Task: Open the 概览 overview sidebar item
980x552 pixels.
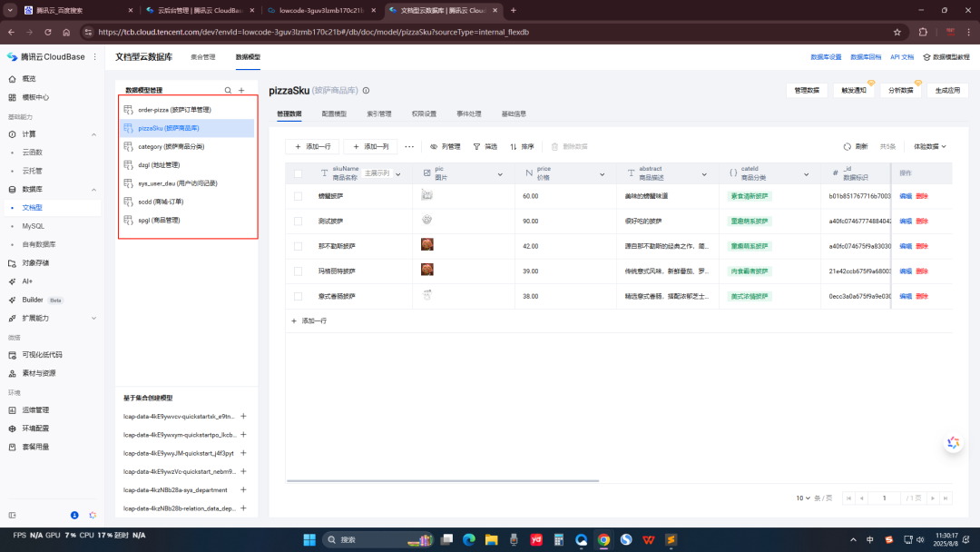Action: 29,79
